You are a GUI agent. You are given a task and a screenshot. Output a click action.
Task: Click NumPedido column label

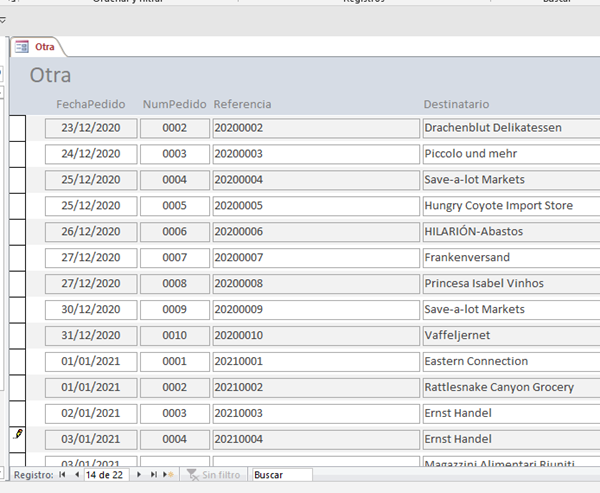tap(174, 104)
